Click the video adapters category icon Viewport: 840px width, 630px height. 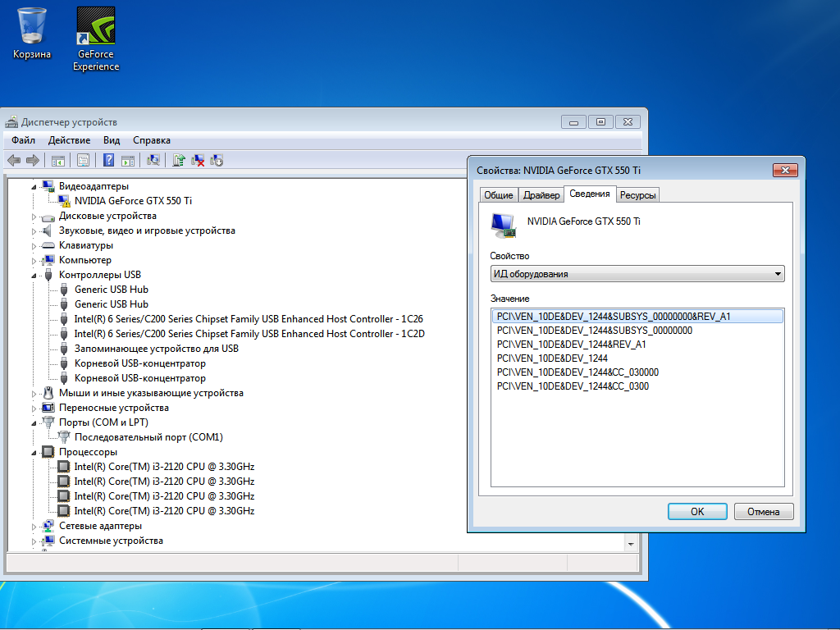click(x=48, y=186)
